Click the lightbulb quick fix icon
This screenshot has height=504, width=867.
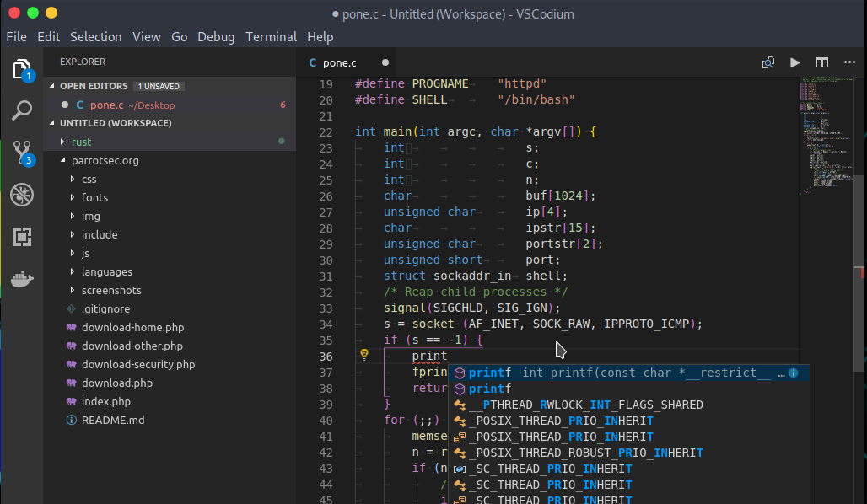364,355
